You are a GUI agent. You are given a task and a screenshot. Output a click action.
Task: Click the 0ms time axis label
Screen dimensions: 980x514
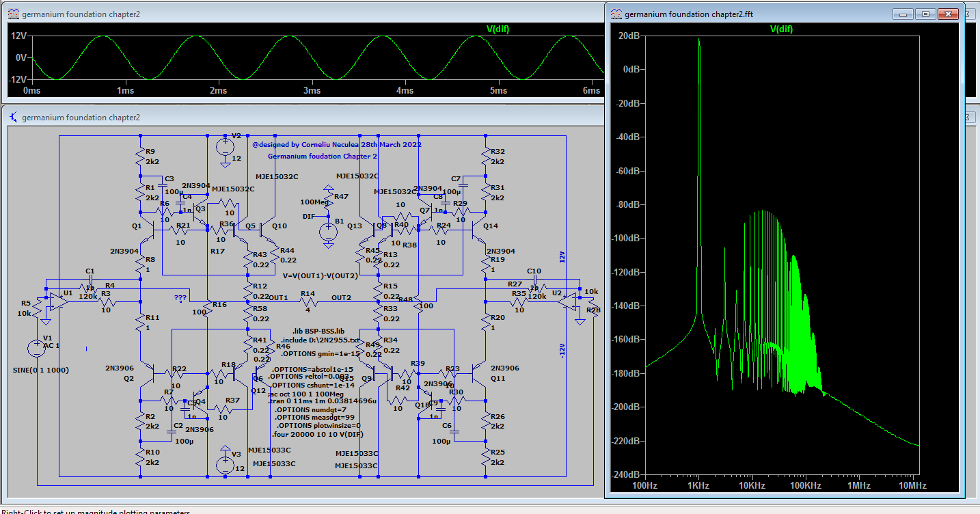(x=32, y=90)
